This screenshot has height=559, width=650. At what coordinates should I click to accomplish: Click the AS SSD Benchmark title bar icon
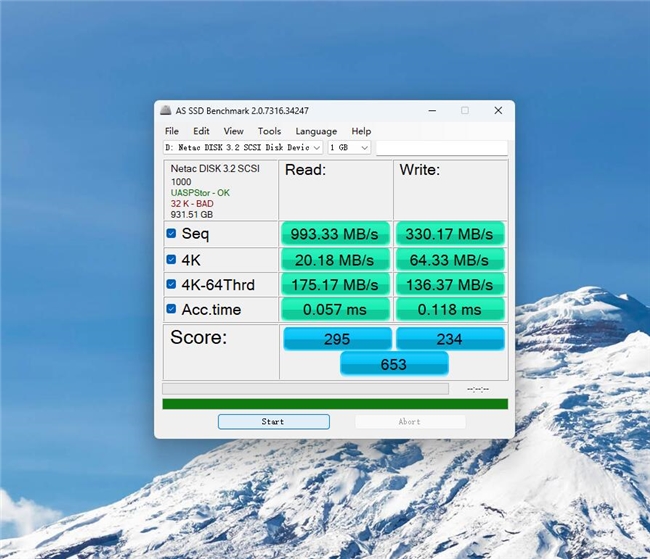click(167, 111)
